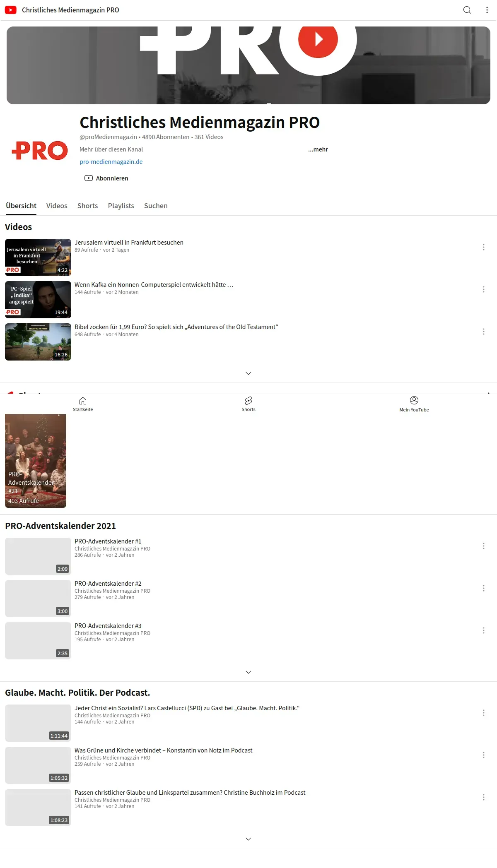Viewport: 497px width, 868px height.
Task: Open the 16:26 Old Testament game thumbnail
Action: [x=38, y=342]
